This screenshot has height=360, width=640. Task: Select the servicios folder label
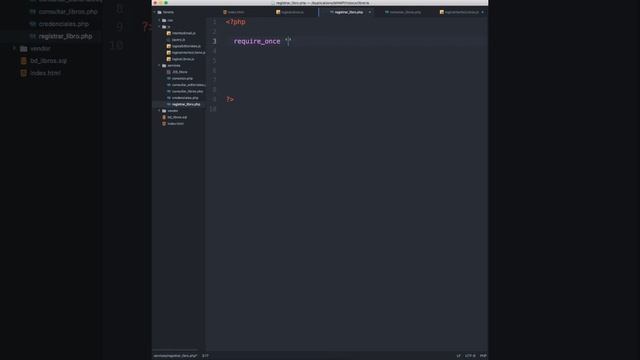coord(173,65)
